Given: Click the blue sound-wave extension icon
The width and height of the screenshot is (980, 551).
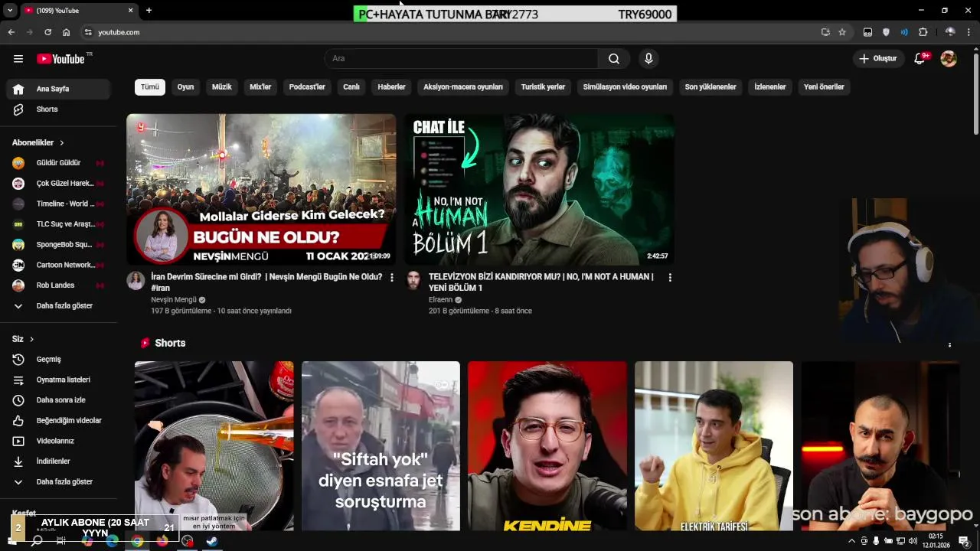Looking at the screenshot, I should 904,32.
